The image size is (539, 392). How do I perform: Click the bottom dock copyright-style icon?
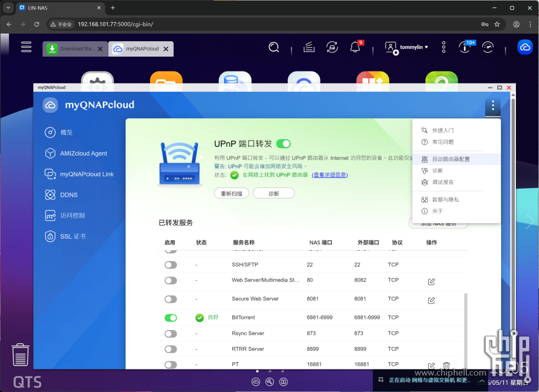click(x=256, y=382)
